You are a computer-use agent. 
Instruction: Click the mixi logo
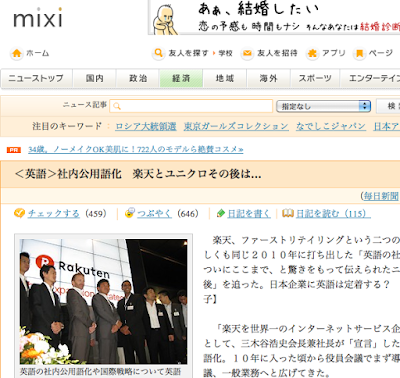[x=38, y=17]
